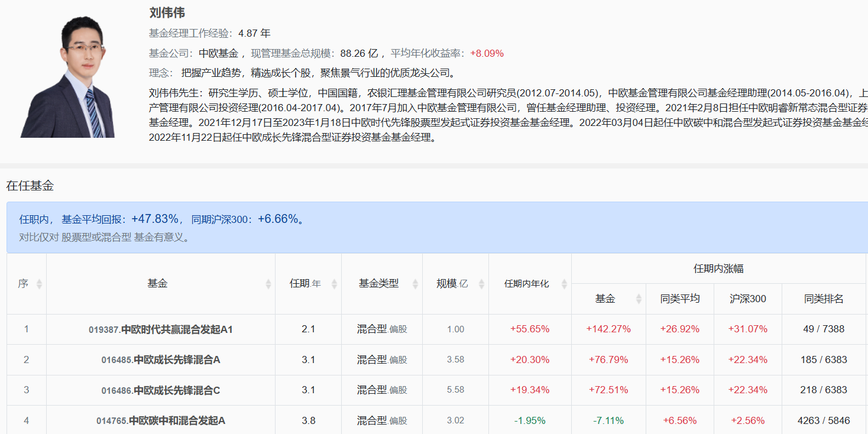Screen dimensions: 868x434
Task: Click manager photo of 刘伟伟
Action: tap(68, 76)
